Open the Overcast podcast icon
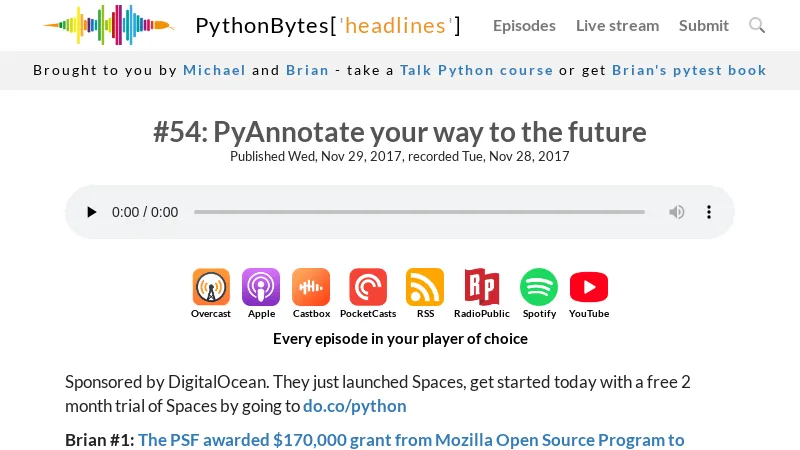This screenshot has width=800, height=450. (x=211, y=287)
